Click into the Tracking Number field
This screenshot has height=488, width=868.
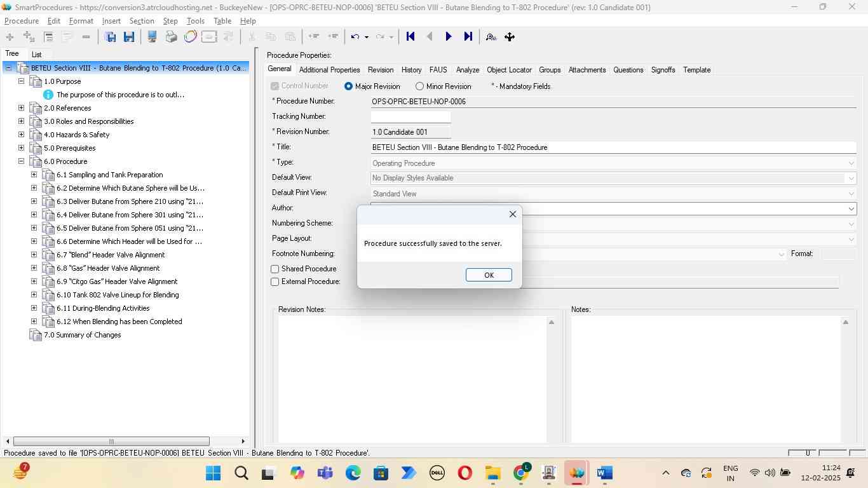click(x=410, y=117)
